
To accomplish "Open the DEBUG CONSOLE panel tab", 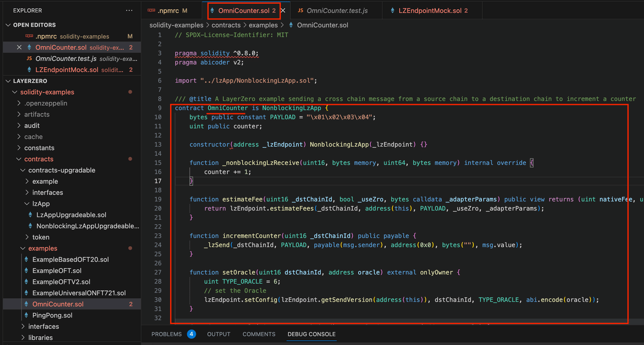I will [x=311, y=334].
